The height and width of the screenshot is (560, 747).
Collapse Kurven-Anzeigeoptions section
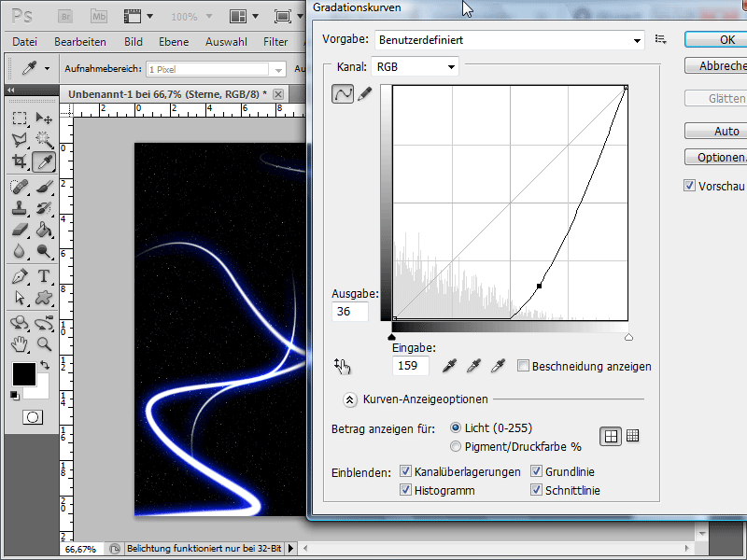(x=349, y=399)
